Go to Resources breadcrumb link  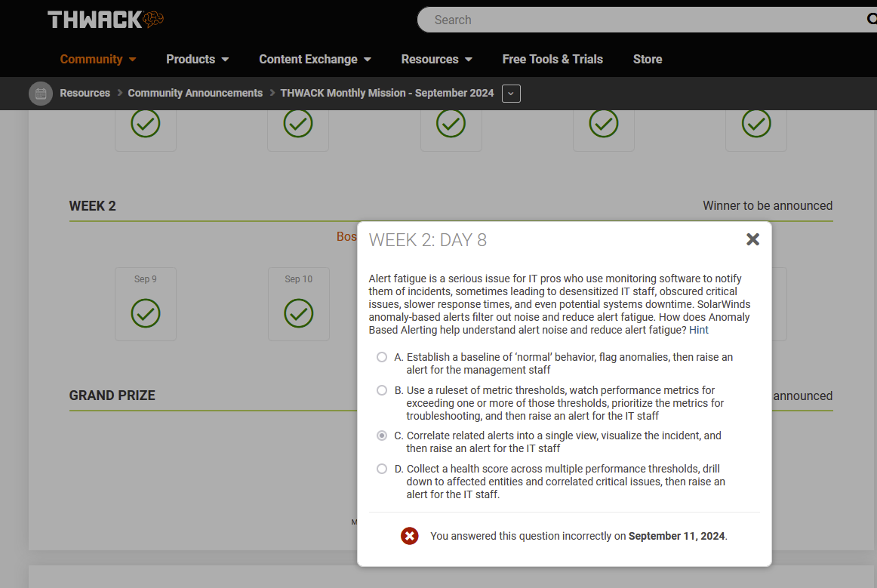85,93
